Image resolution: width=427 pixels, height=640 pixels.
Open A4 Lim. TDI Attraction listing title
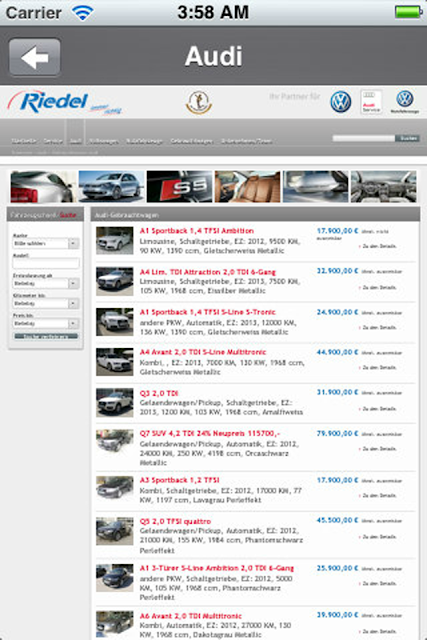tap(208, 272)
